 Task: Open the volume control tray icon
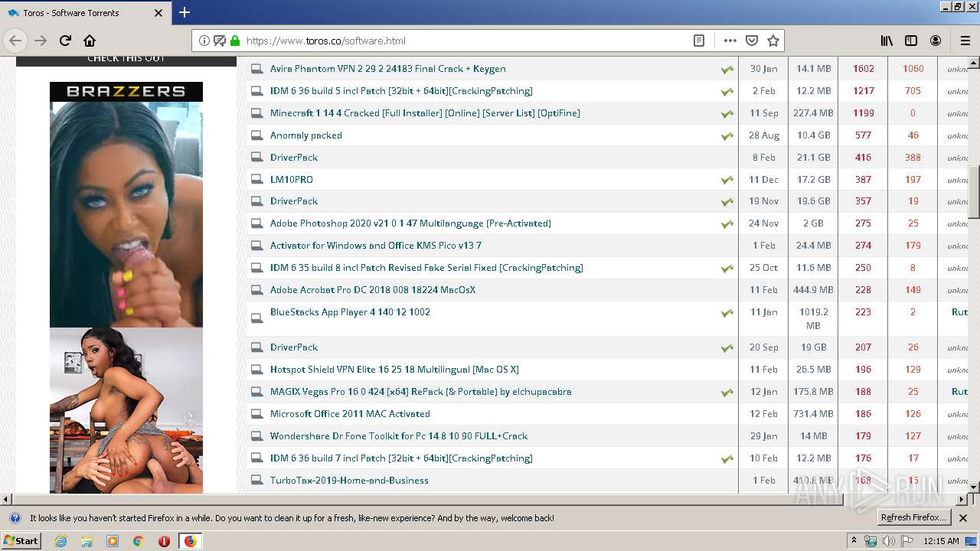[x=888, y=541]
